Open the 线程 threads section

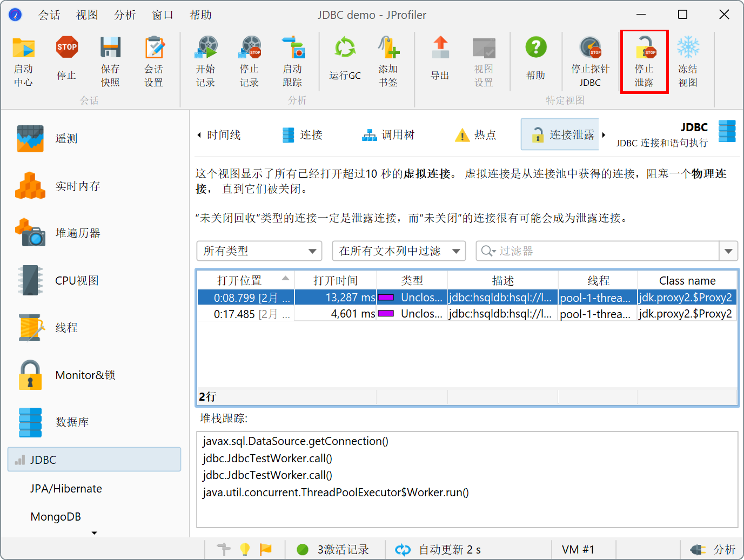(95, 328)
